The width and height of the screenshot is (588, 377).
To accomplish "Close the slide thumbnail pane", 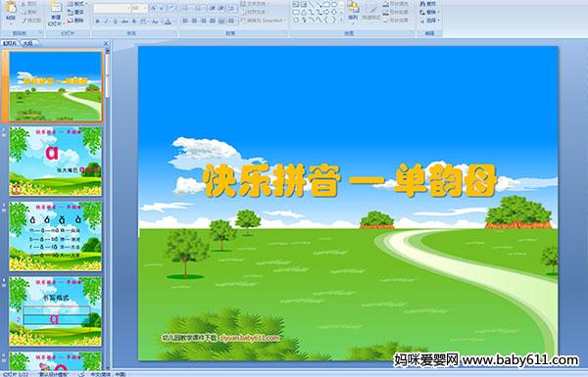I will click(x=106, y=43).
